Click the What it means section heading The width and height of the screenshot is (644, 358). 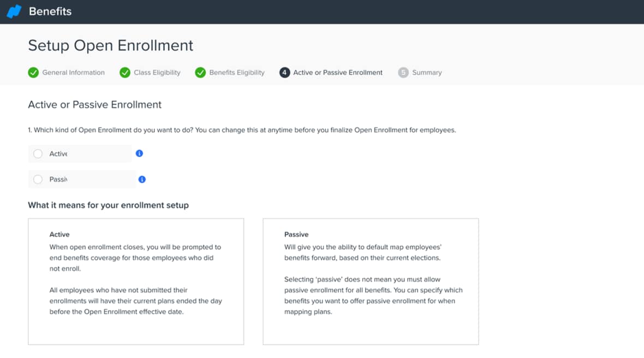(108, 206)
